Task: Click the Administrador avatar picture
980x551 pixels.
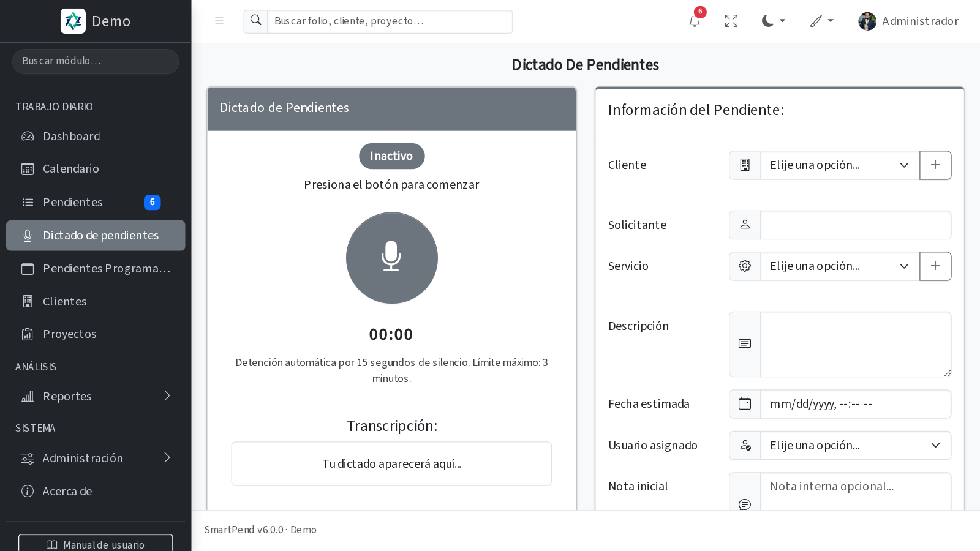Action: [x=867, y=21]
